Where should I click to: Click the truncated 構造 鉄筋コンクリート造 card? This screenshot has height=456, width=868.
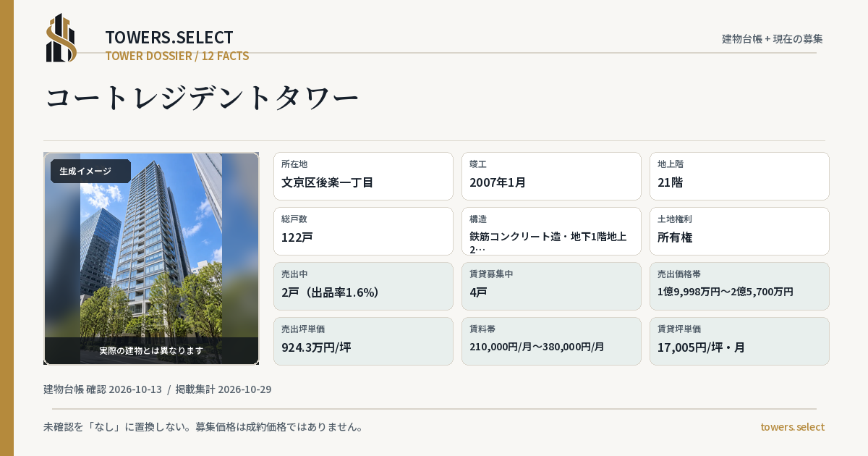[551, 231]
